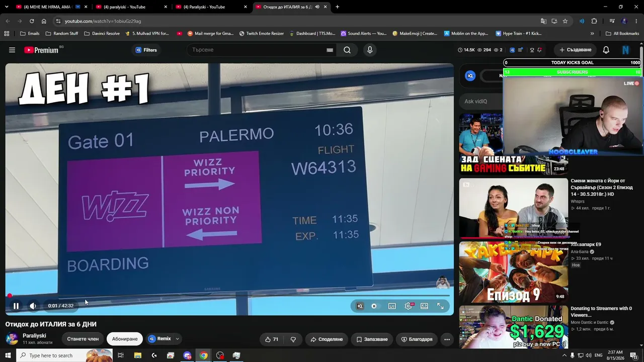644x362 pixels.
Task: Expand hidden bookmarks chevron
Action: (x=592, y=34)
